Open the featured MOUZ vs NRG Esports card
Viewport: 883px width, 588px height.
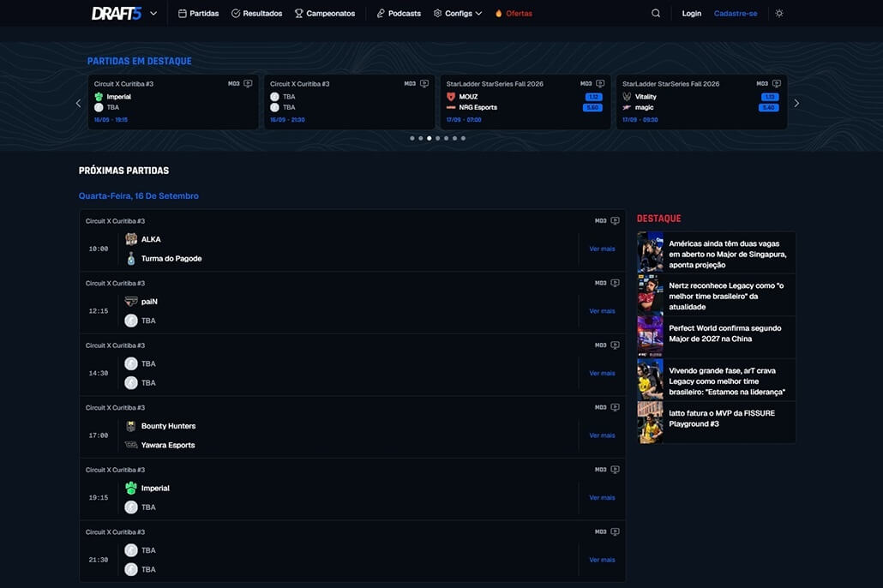pyautogui.click(x=526, y=102)
